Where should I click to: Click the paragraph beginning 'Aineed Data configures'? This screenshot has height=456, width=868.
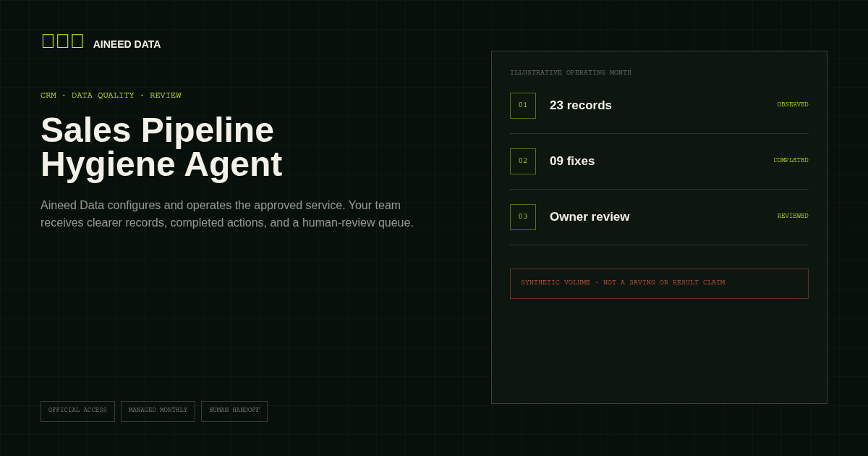227,214
